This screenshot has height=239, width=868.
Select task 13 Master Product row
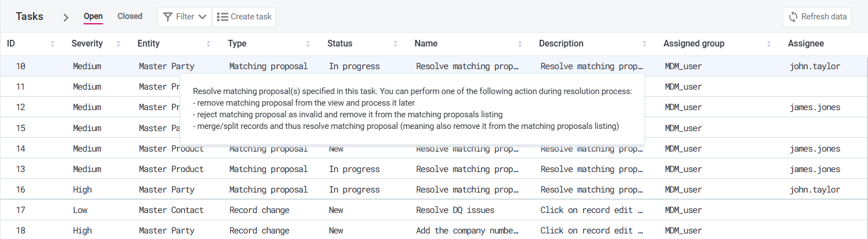[171, 169]
